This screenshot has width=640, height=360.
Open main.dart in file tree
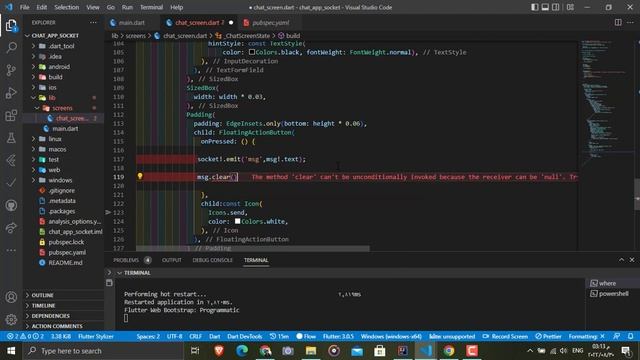coord(65,129)
